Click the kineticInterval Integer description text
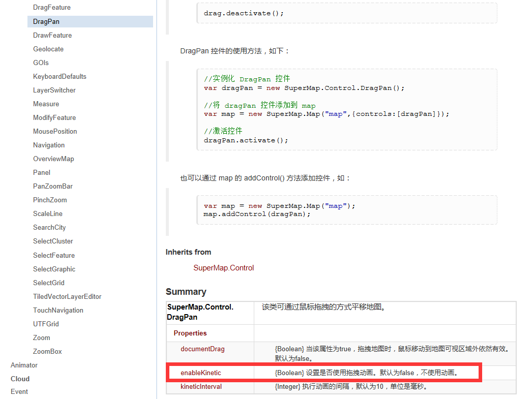This screenshot has height=399, width=532. coord(351,386)
